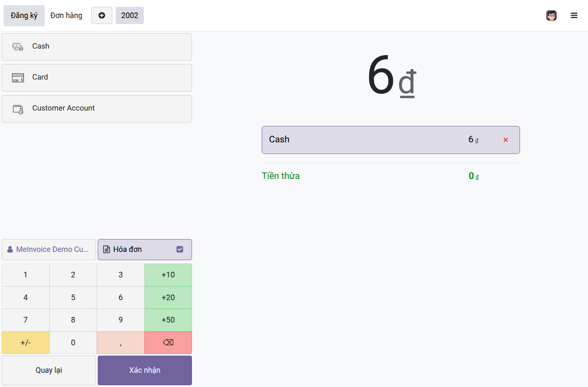Confirm payment with Xác nhận
The height and width of the screenshot is (387, 588).
145,370
